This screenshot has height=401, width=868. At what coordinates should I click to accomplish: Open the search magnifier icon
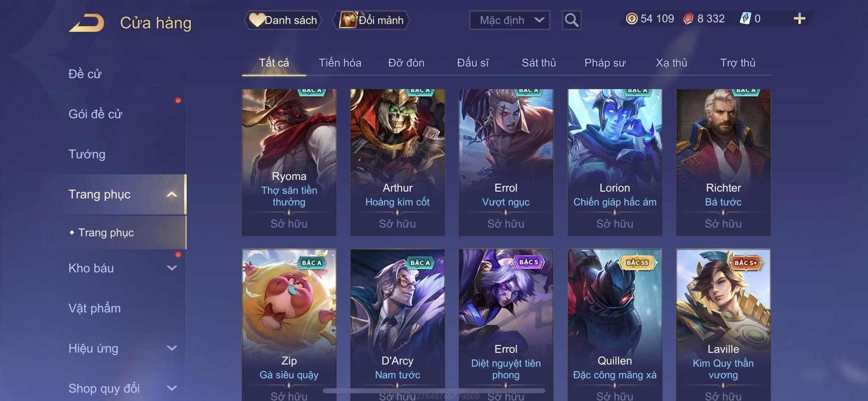(571, 20)
